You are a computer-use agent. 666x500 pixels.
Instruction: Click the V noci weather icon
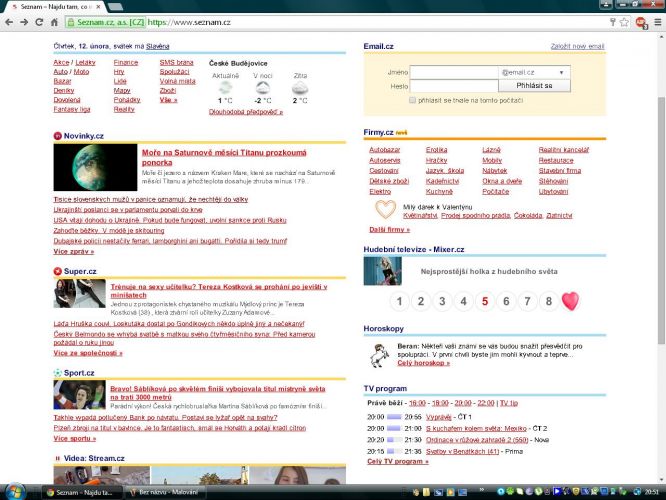point(262,88)
